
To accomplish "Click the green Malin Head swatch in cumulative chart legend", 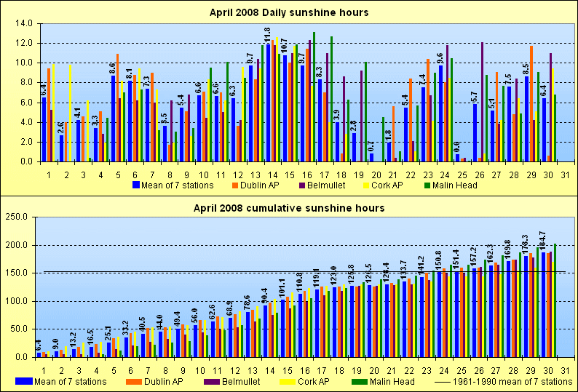I will (x=360, y=381).
